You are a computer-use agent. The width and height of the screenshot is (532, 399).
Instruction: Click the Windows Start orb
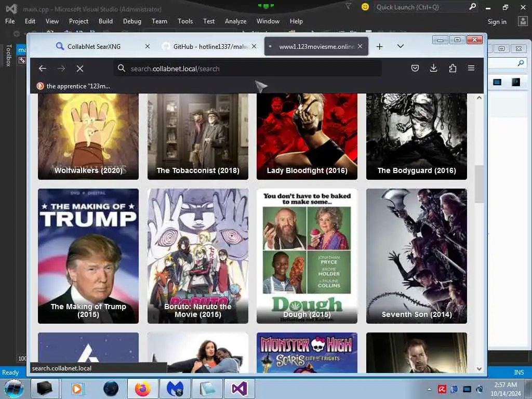coord(14,389)
